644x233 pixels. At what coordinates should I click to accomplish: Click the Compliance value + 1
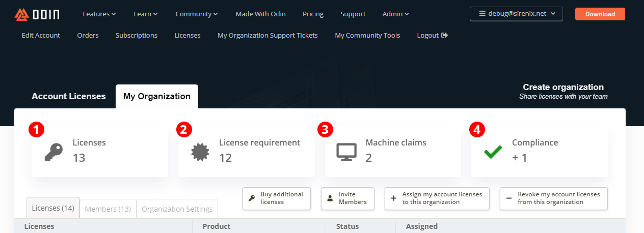click(x=520, y=158)
